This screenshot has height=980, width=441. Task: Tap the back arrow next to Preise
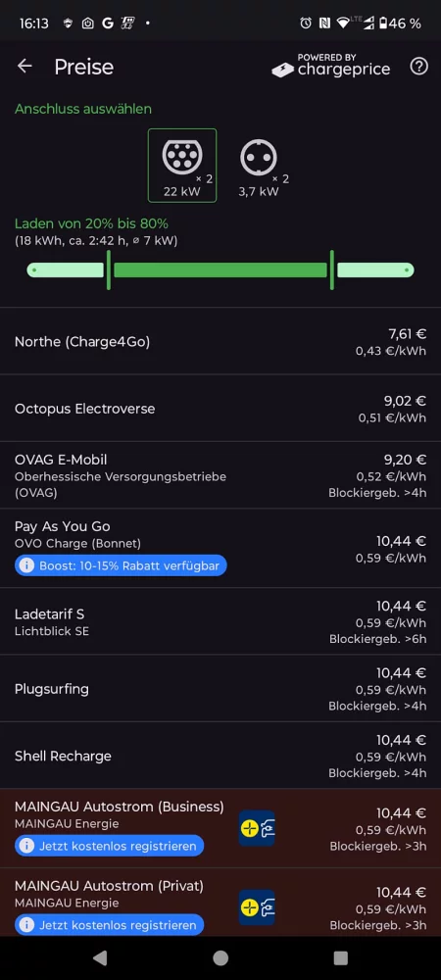(24, 67)
